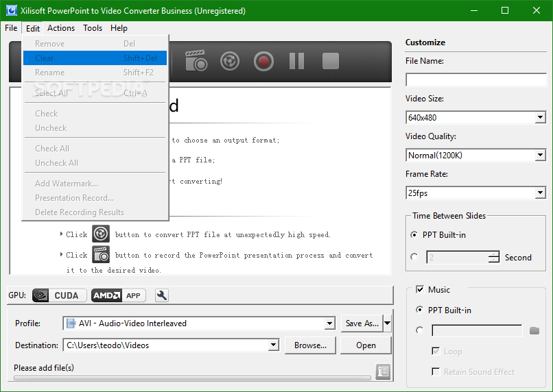Click the Browse button

click(310, 345)
